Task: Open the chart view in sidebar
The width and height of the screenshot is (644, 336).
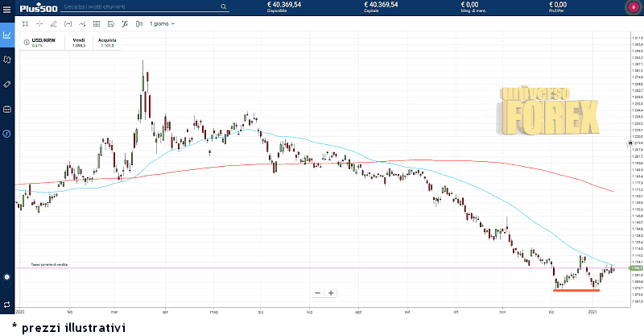Action: [7, 35]
